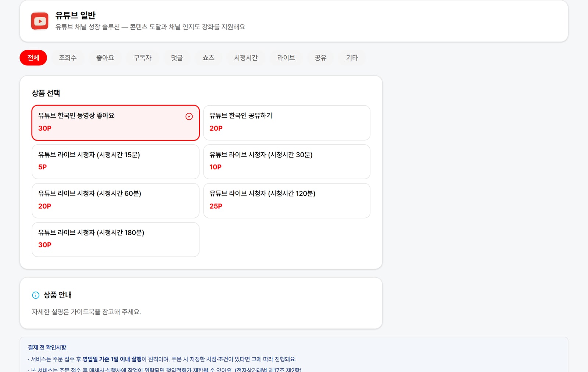Select the 전체 tab
The width and height of the screenshot is (588, 372).
click(x=33, y=58)
